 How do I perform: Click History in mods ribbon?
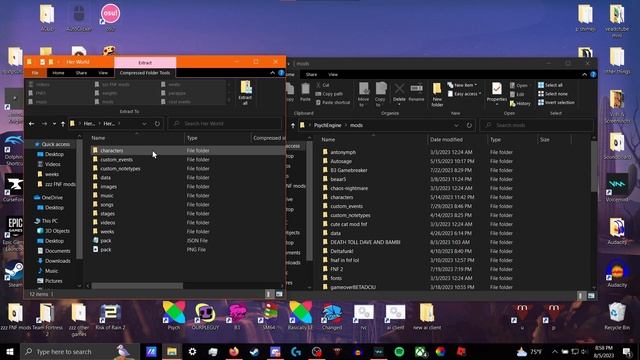coord(520,103)
